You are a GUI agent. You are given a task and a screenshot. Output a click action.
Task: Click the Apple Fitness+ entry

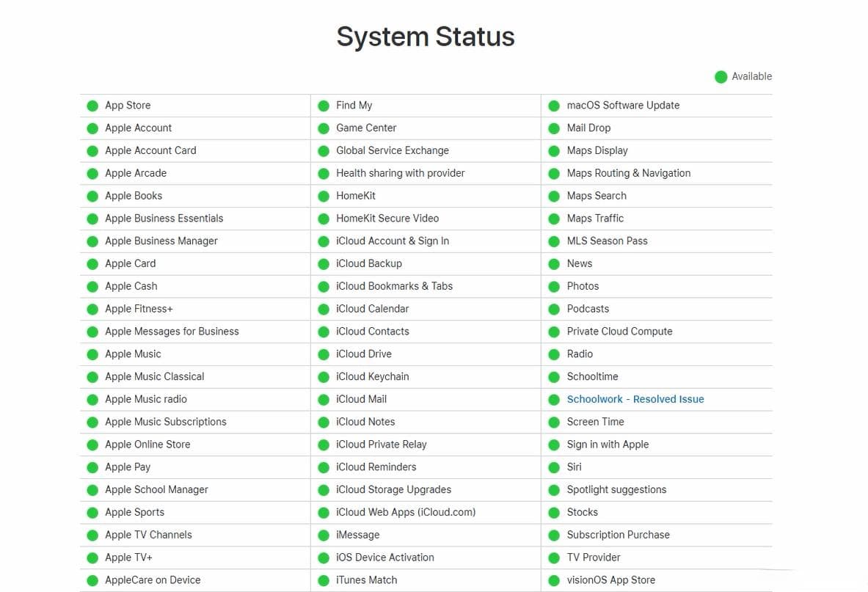click(139, 309)
